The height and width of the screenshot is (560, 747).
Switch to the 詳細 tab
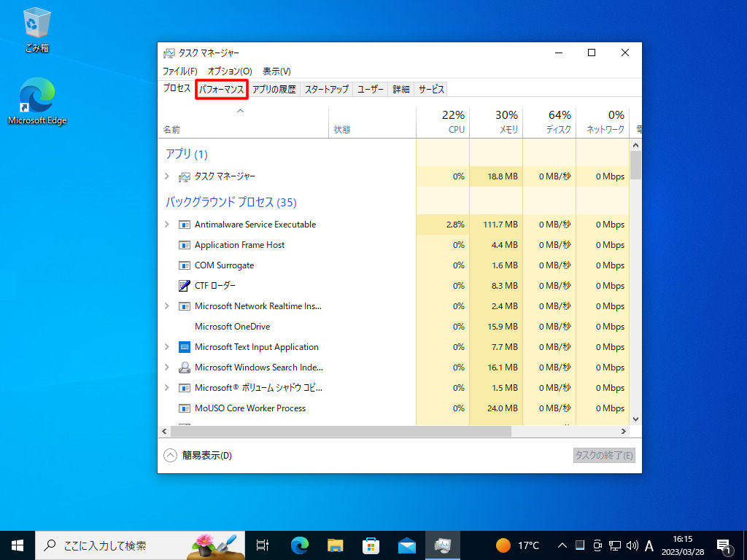point(400,89)
